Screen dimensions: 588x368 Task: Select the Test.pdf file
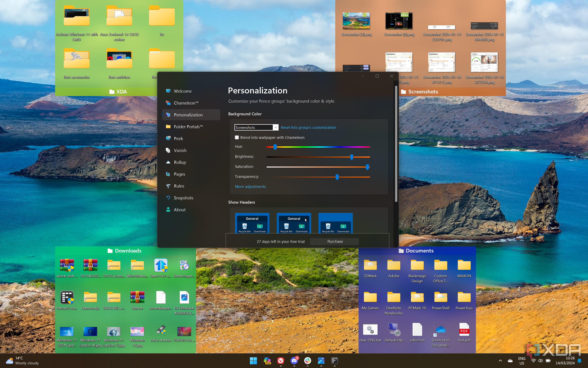pos(464,332)
